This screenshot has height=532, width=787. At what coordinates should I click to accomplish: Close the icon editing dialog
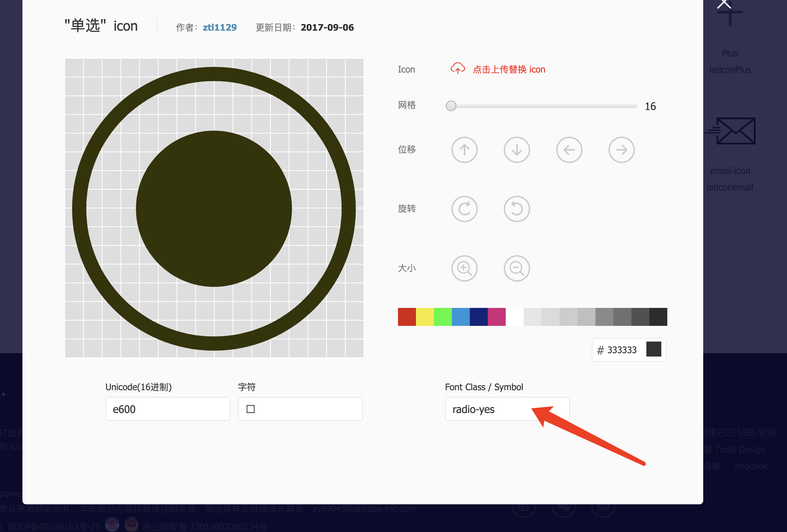pyautogui.click(x=724, y=4)
